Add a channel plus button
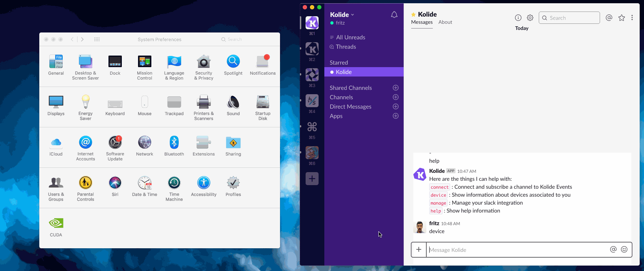 tap(395, 97)
